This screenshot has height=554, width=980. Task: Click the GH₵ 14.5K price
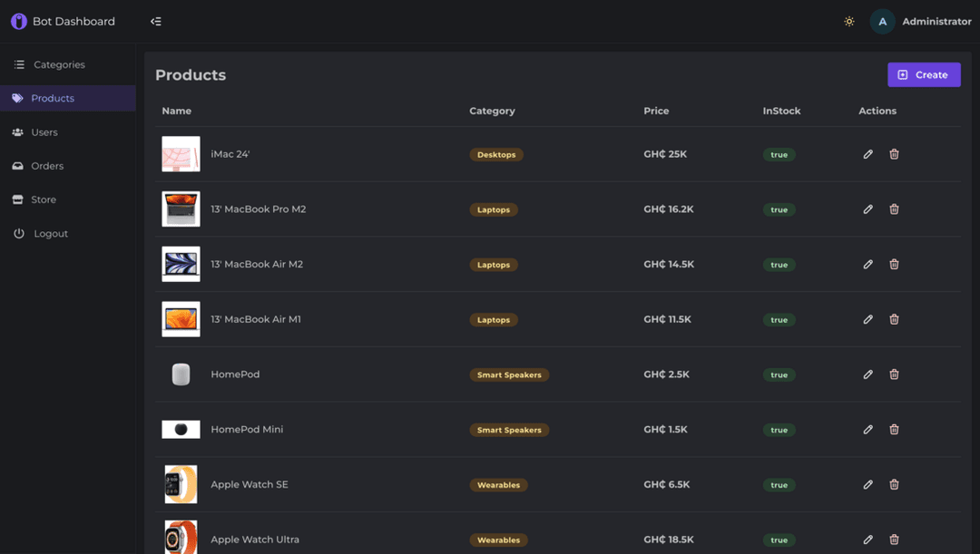click(x=669, y=264)
